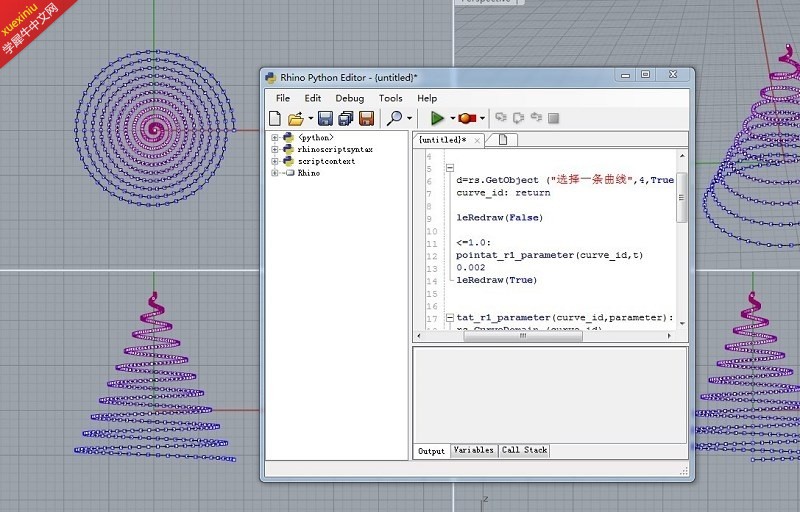The height and width of the screenshot is (512, 800).
Task: Select the scriptcontext tree item
Action: tap(327, 161)
